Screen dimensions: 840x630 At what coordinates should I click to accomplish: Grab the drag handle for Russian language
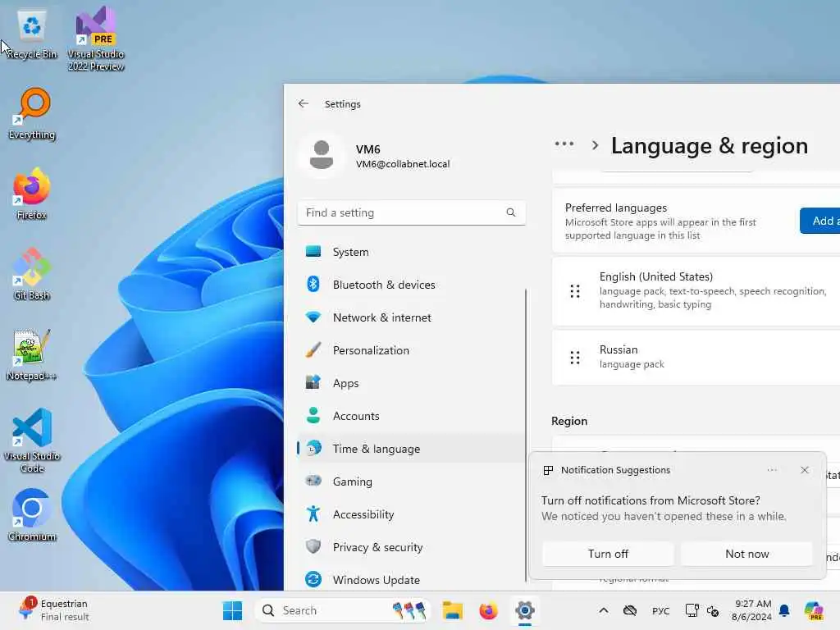[575, 358]
